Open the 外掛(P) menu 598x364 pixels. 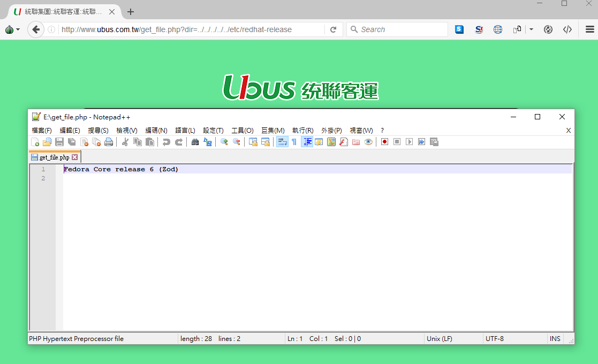pos(331,131)
